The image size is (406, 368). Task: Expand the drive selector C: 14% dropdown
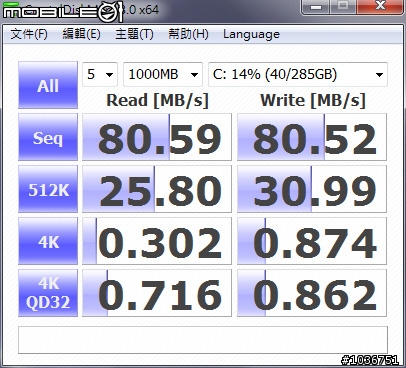point(298,74)
